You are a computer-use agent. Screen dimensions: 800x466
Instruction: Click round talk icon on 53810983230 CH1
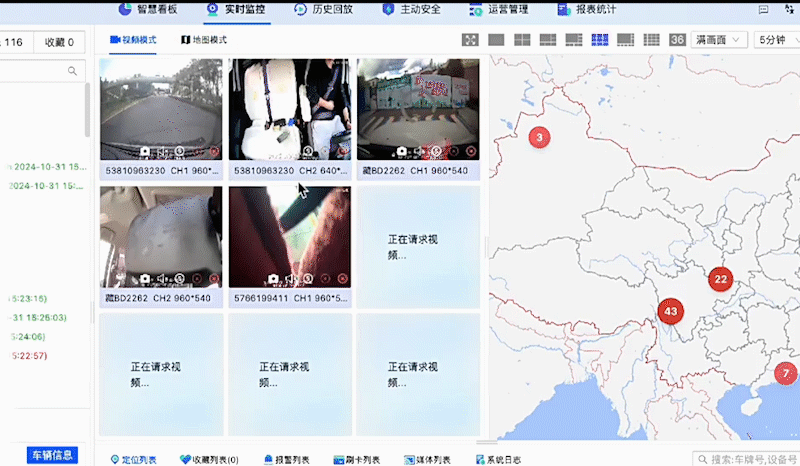[180, 152]
